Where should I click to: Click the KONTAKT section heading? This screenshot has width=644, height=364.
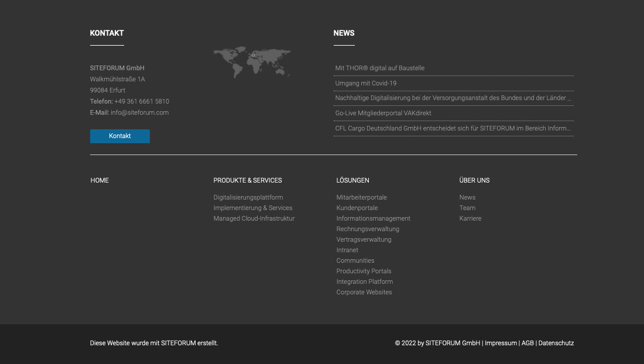pos(107,33)
